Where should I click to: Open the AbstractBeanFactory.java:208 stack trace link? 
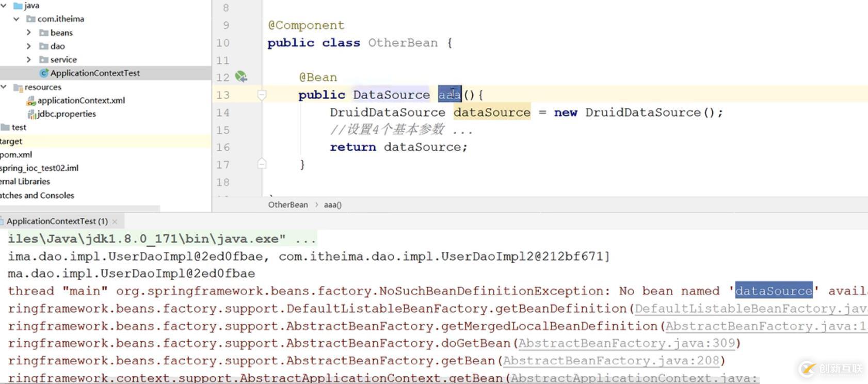[x=611, y=361]
